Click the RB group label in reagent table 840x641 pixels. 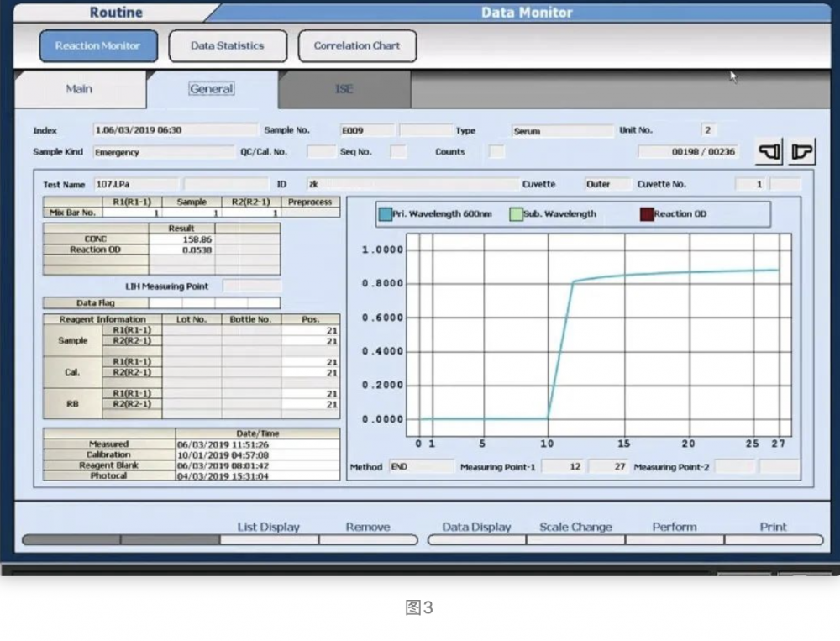click(x=72, y=404)
